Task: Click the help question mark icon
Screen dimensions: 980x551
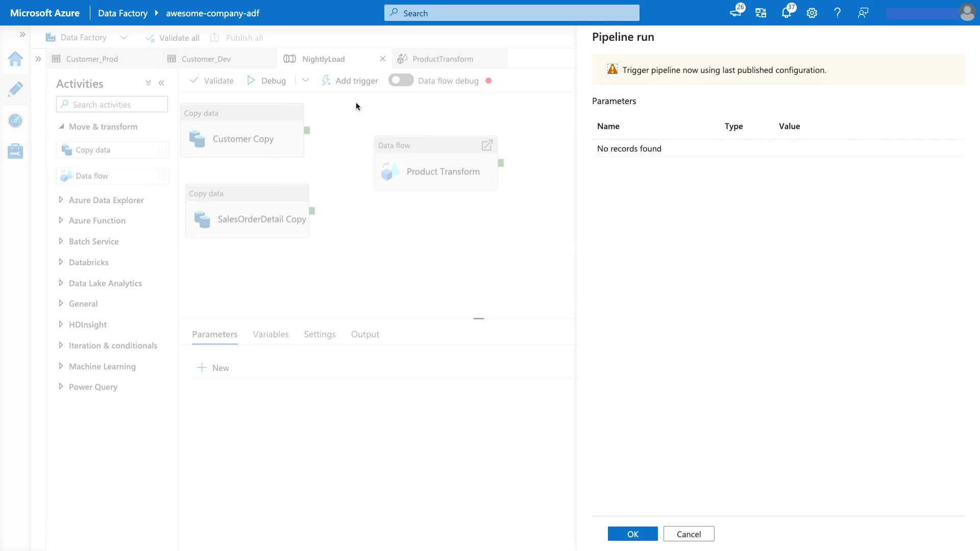Action: 837,13
